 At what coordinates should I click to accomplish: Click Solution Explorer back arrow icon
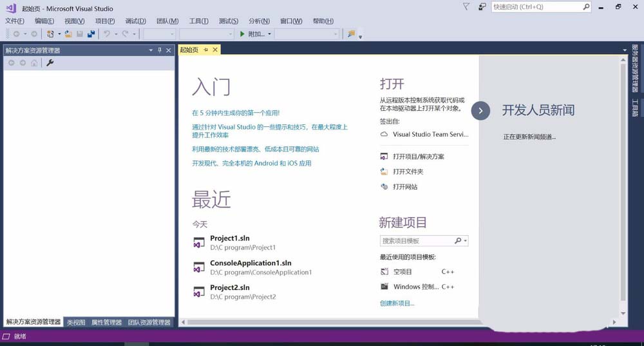pyautogui.click(x=12, y=63)
